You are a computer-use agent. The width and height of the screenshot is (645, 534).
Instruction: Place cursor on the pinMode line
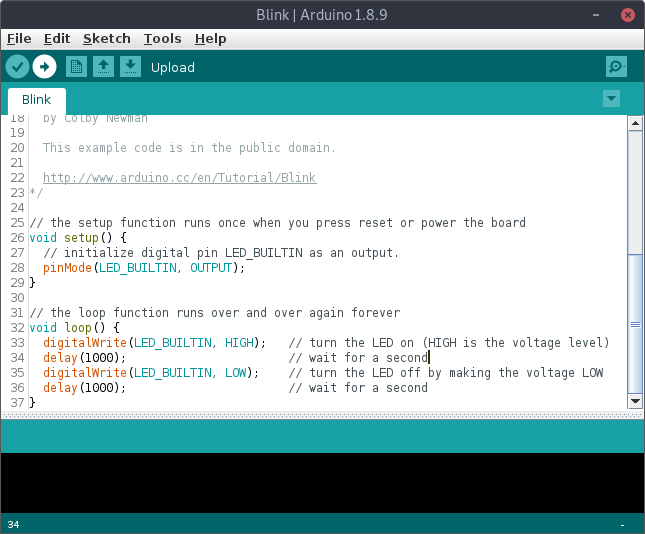point(143,268)
